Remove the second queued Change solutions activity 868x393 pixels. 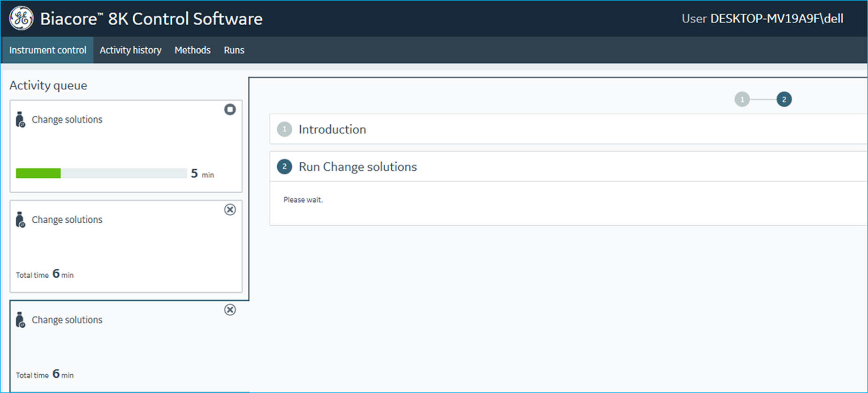[229, 210]
